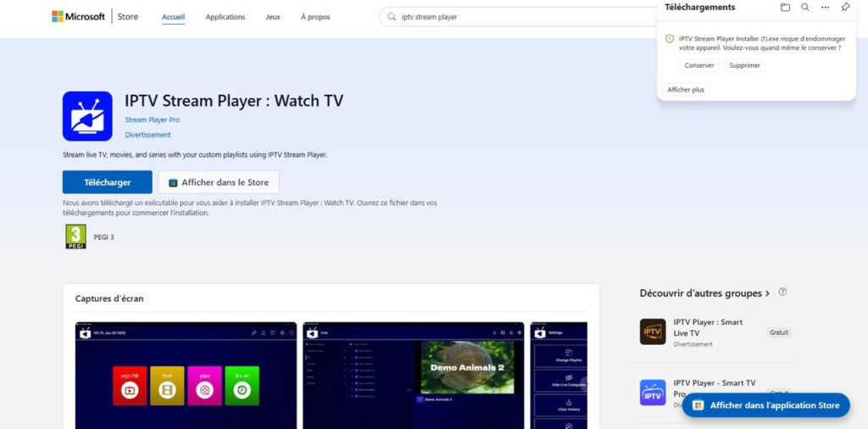The image size is (868, 429).
Task: Click the warning shield icon beside the download
Action: tap(670, 39)
